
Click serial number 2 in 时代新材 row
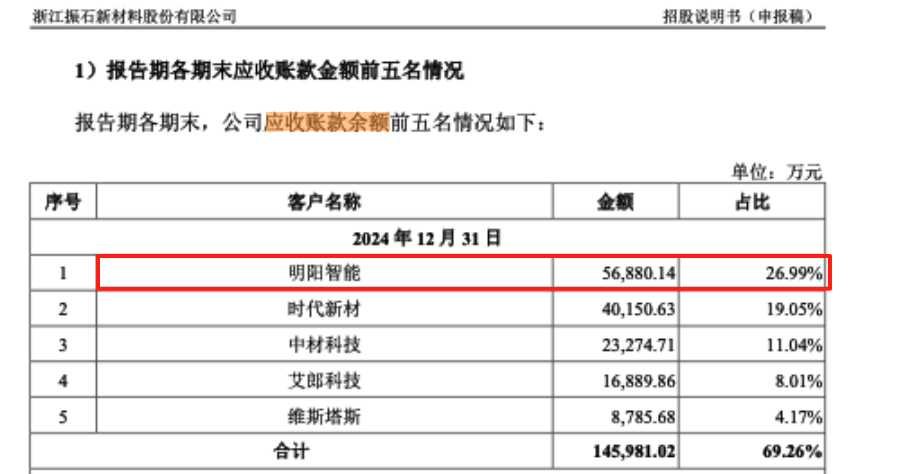pos(63,309)
